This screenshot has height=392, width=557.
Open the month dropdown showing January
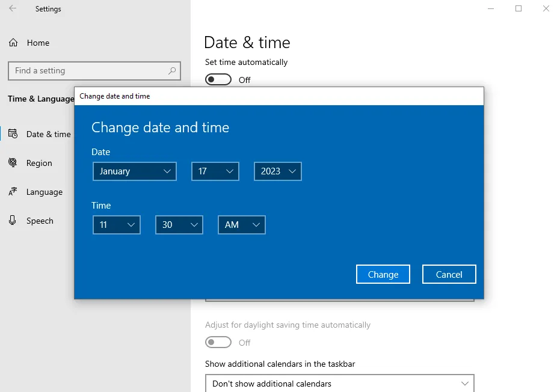click(134, 171)
